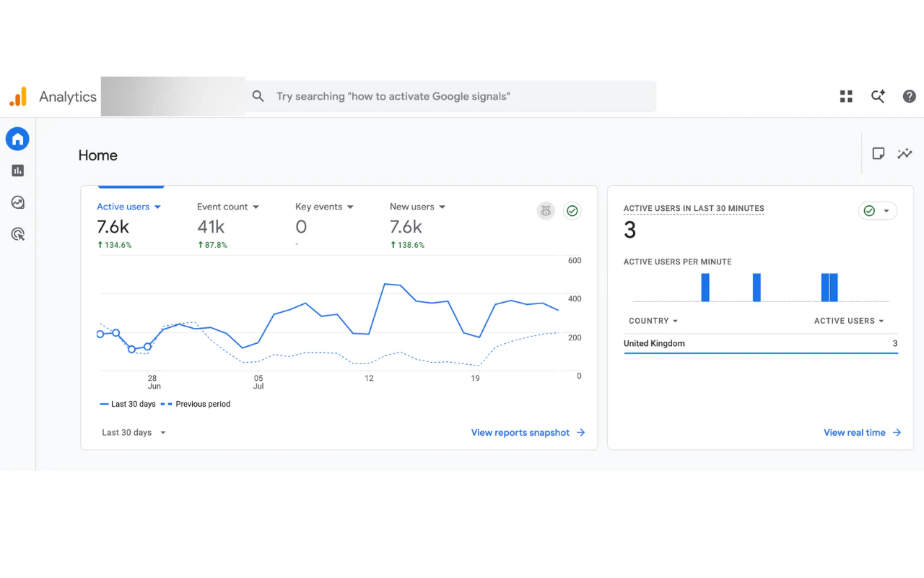Open the New users metric dropdown
Screen dimensions: 924x578
pyautogui.click(x=418, y=207)
